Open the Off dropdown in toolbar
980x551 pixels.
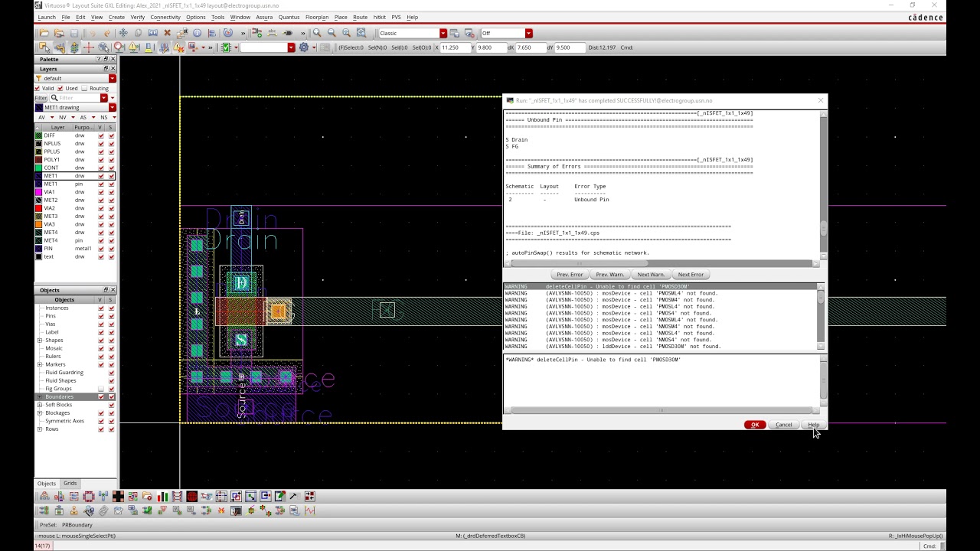(528, 33)
